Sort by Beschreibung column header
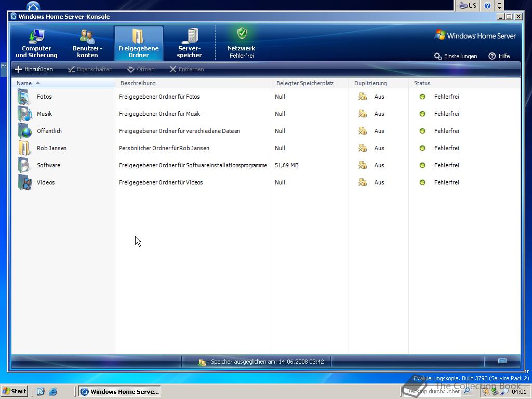Image resolution: width=532 pixels, height=399 pixels. 193,83
